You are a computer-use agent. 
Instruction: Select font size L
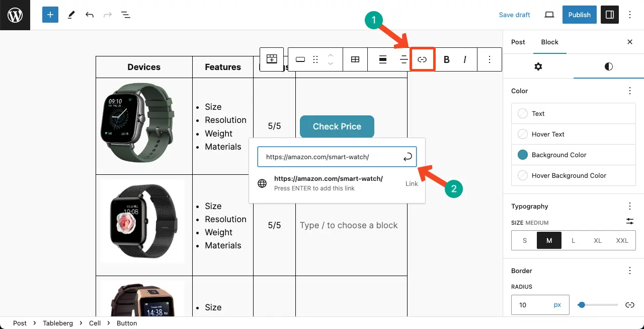tap(574, 240)
